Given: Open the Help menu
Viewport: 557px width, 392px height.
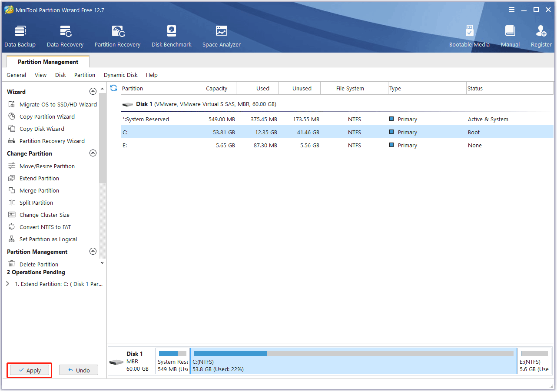Looking at the screenshot, I should tap(152, 75).
